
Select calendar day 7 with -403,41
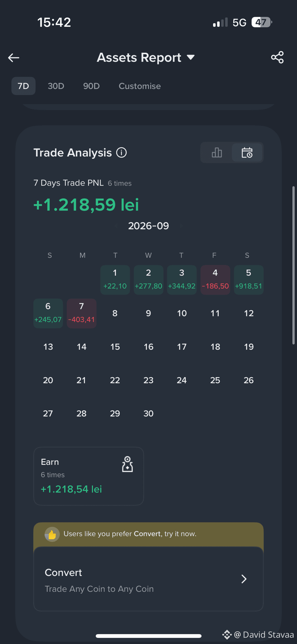click(81, 313)
